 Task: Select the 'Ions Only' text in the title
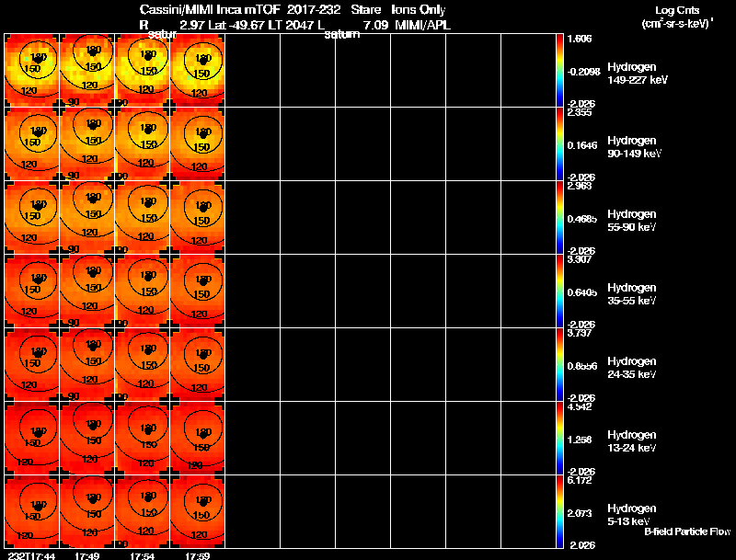[419, 10]
